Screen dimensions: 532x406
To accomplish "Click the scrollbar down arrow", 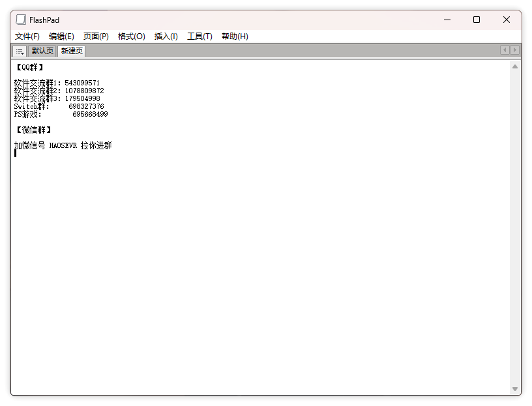I will coord(515,389).
